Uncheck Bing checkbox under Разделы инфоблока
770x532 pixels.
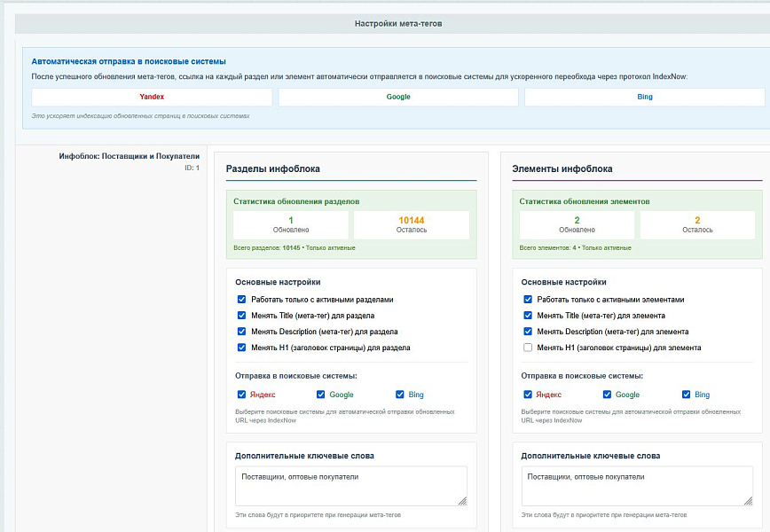400,395
